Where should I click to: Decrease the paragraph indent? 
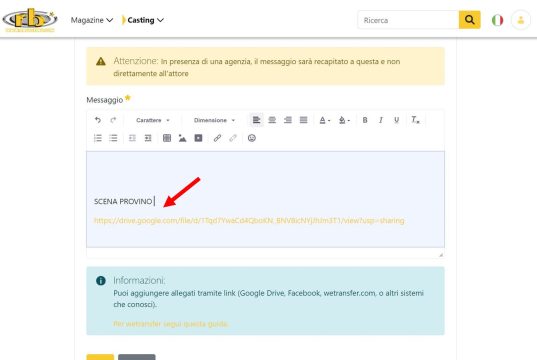point(132,138)
